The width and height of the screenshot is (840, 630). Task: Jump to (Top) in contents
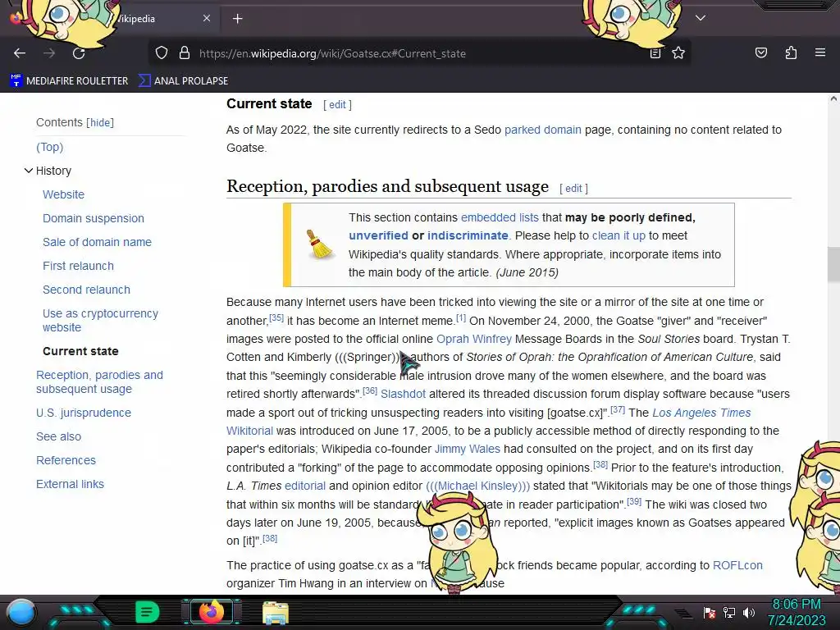click(49, 147)
